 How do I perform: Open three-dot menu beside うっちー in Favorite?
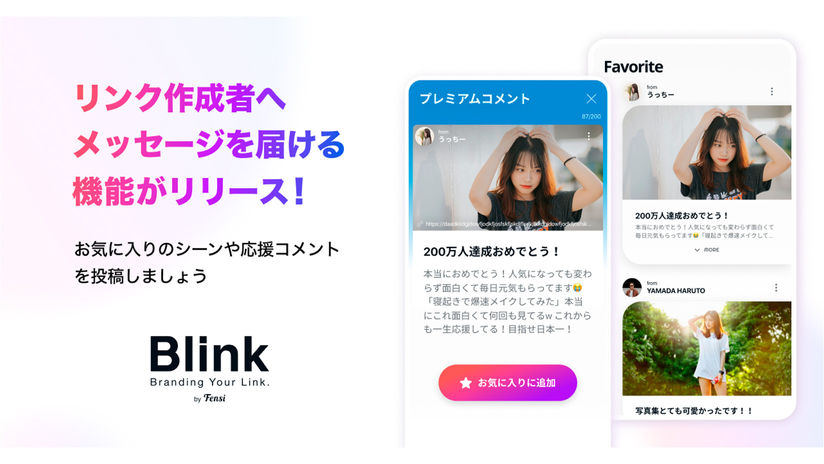[x=771, y=91]
